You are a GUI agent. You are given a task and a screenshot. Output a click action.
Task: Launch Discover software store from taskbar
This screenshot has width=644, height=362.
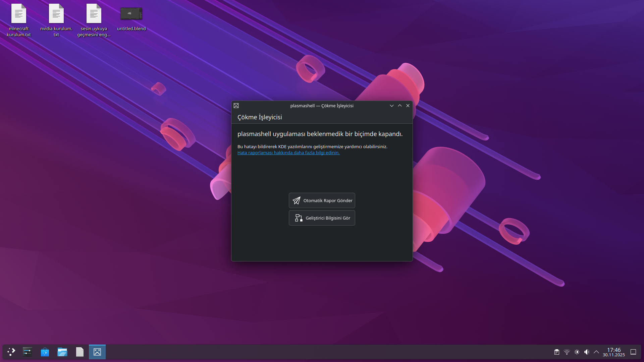coord(45,352)
